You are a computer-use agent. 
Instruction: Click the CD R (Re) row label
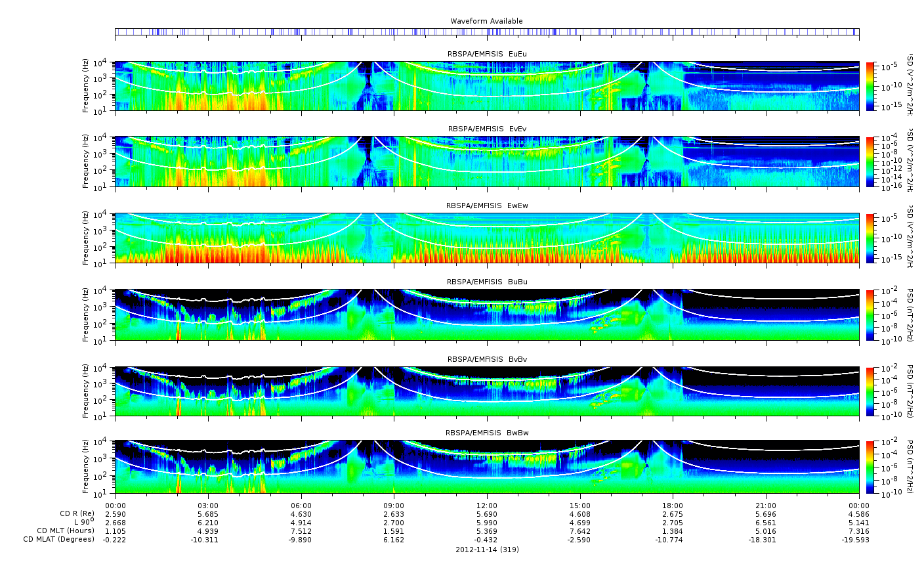[76, 513]
